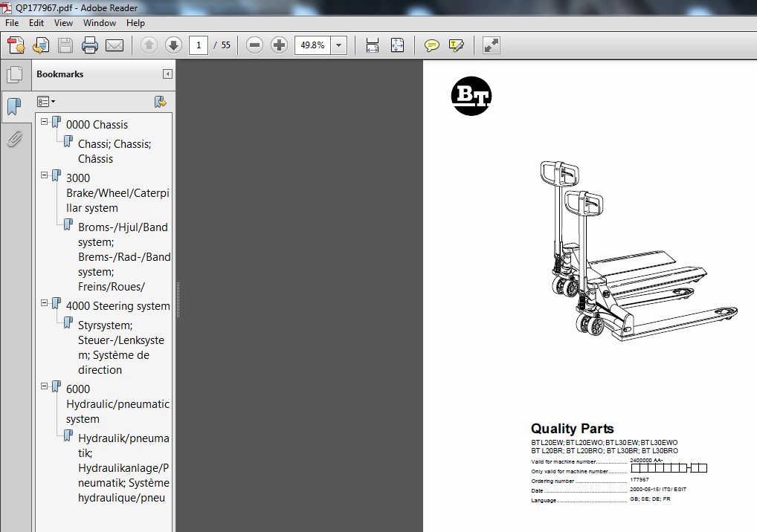This screenshot has width=757, height=532.
Task: Open the View menu
Action: [63, 23]
